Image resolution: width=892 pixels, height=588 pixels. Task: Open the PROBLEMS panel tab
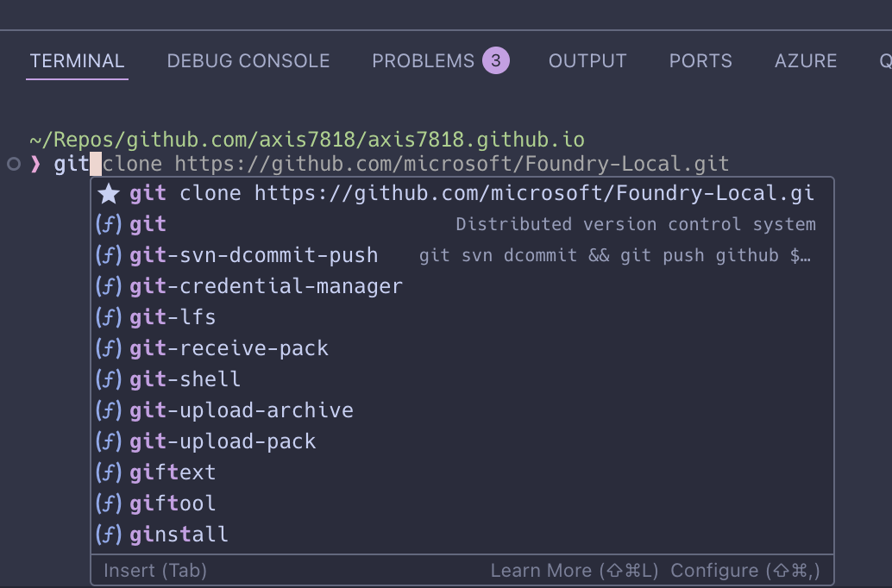423,60
